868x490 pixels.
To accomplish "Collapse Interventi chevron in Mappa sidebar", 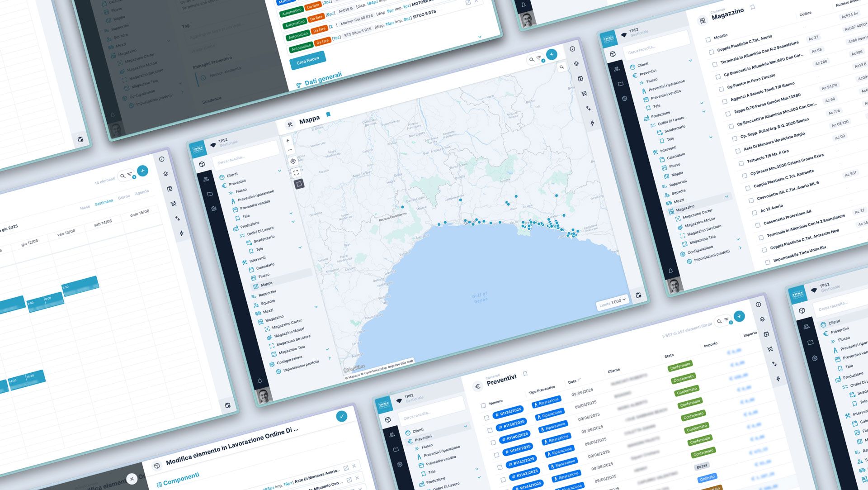I will (300, 247).
